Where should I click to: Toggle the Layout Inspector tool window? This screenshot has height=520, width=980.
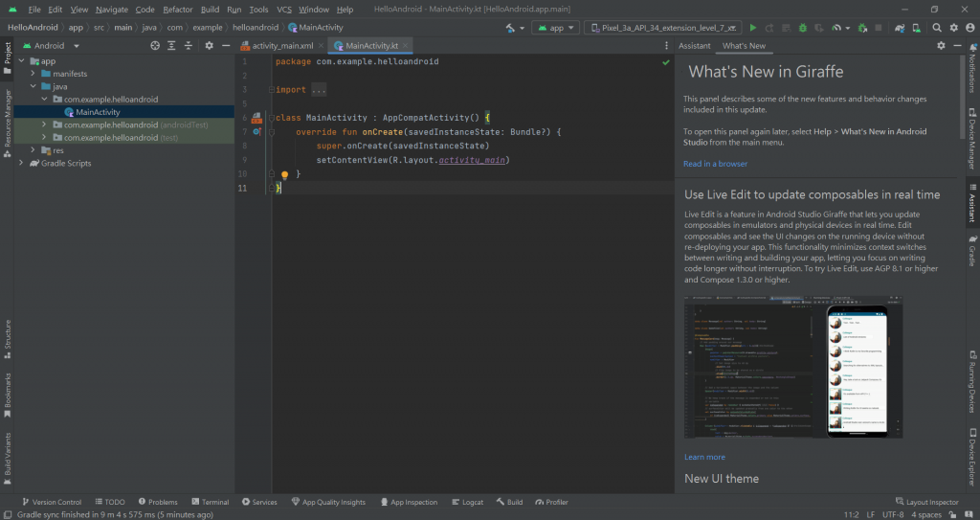click(926, 502)
